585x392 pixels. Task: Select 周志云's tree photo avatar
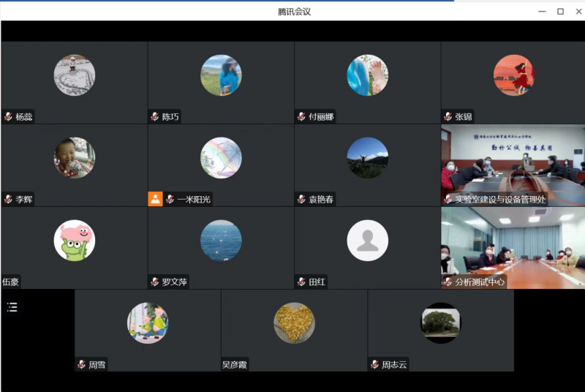click(x=441, y=323)
